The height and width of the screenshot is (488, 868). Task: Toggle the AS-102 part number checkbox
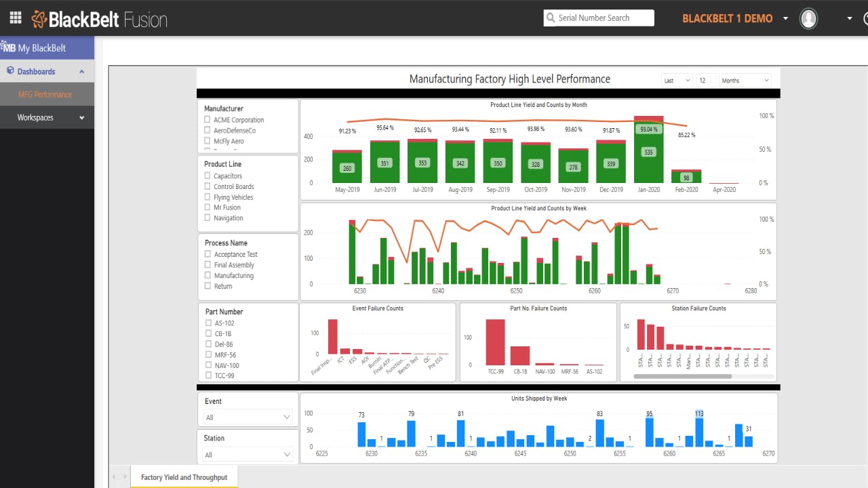[209, 323]
